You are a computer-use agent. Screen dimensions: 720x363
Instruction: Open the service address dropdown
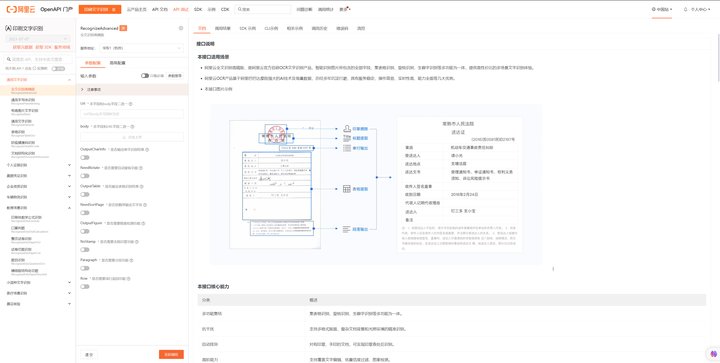pyautogui.click(x=141, y=48)
